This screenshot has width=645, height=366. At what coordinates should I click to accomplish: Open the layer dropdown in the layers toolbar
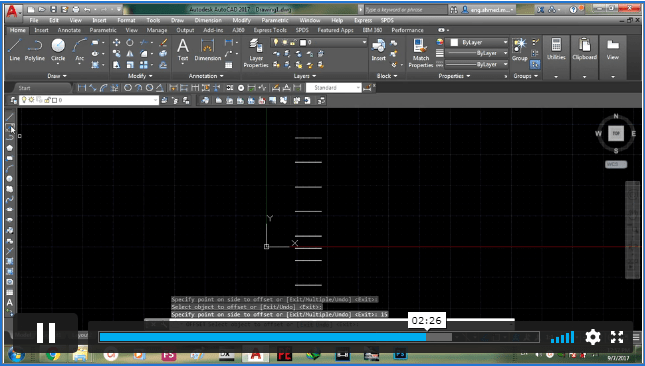click(89, 100)
